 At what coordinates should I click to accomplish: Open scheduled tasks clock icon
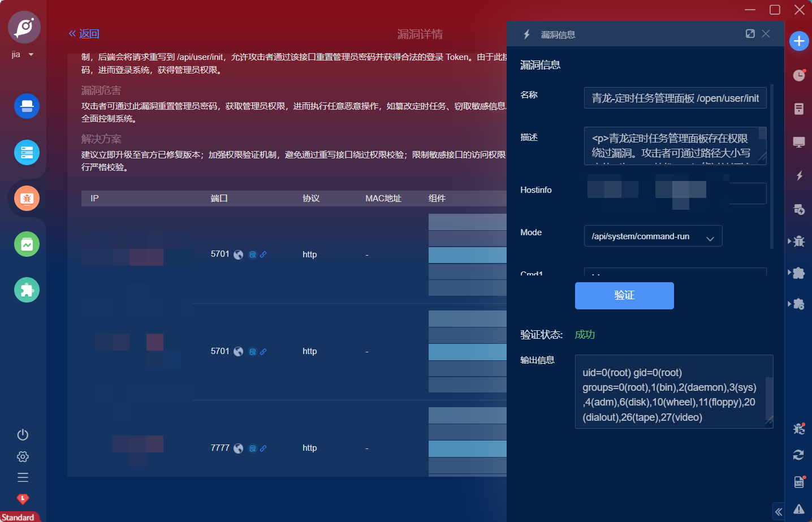[x=798, y=75]
